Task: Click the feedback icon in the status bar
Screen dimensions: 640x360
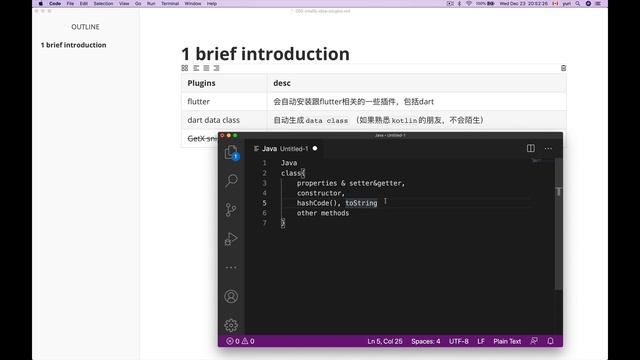Action: click(534, 341)
